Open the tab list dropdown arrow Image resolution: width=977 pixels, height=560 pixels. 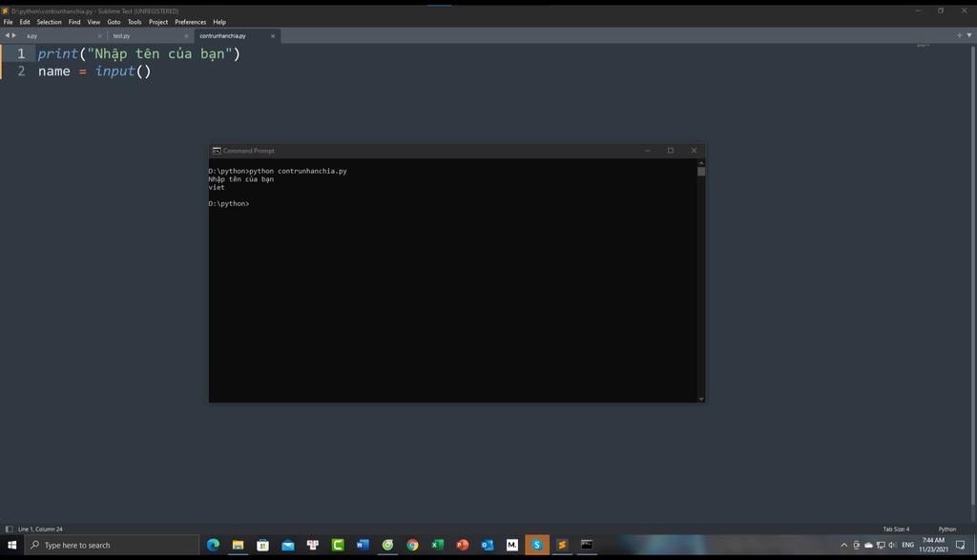969,35
